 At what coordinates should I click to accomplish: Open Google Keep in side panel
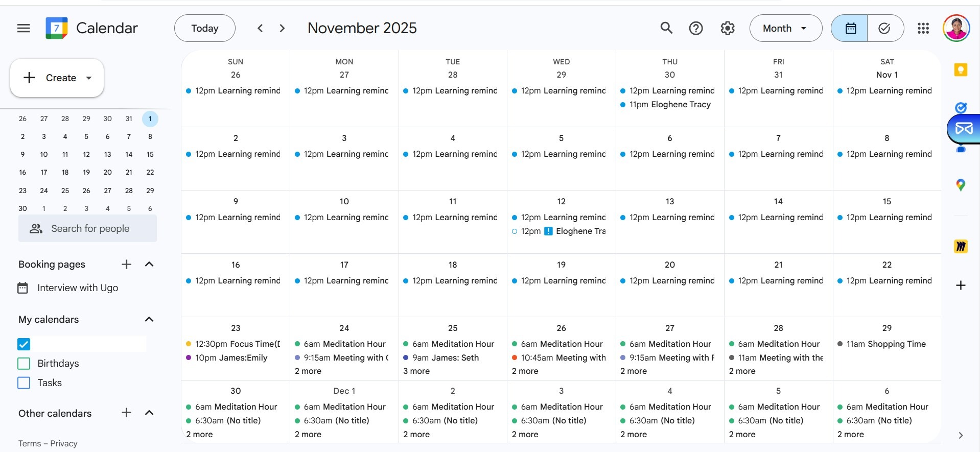point(961,70)
